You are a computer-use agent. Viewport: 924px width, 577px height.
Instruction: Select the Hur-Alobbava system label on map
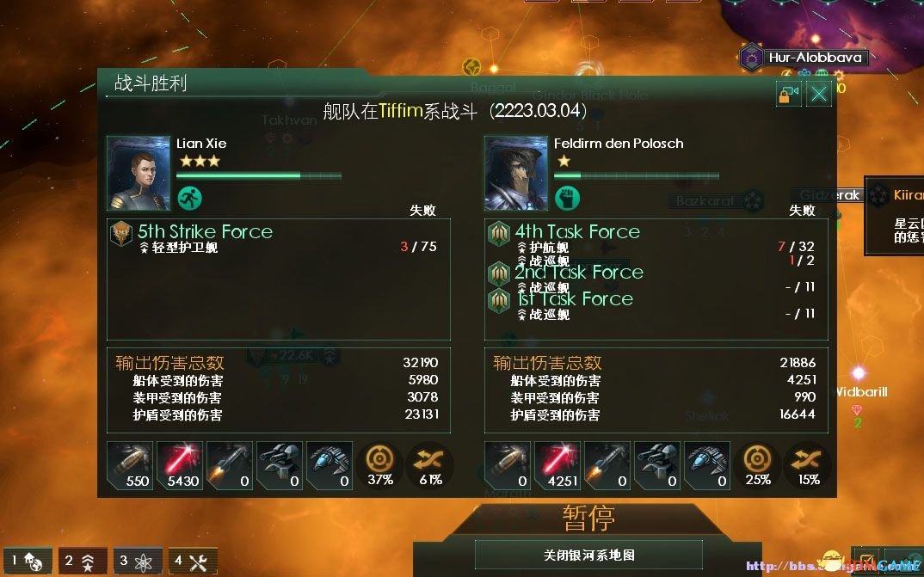(816, 58)
